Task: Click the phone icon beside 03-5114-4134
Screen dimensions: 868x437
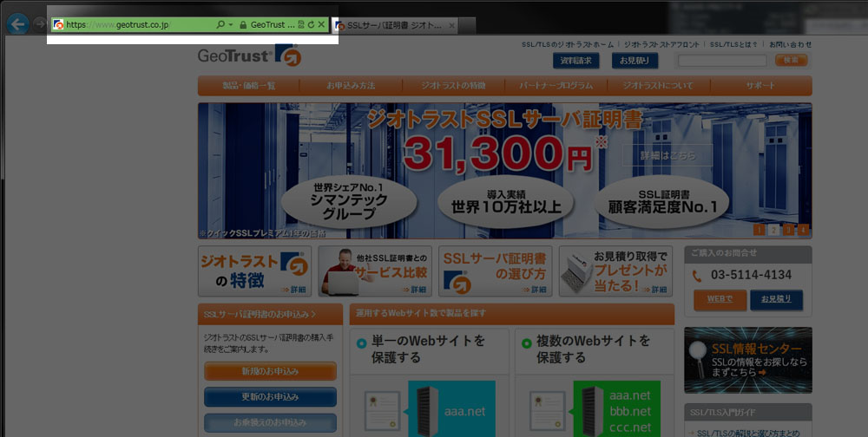Action: [697, 276]
